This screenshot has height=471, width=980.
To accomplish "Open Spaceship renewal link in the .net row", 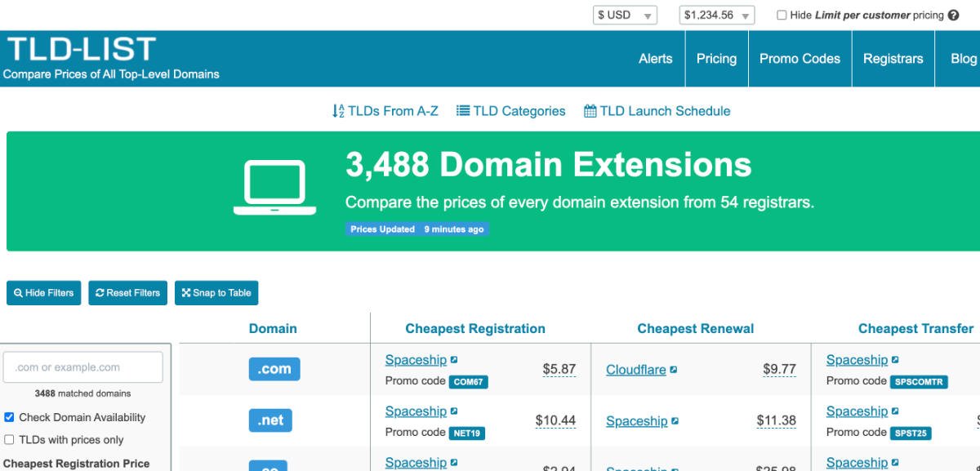I will 636,421.
